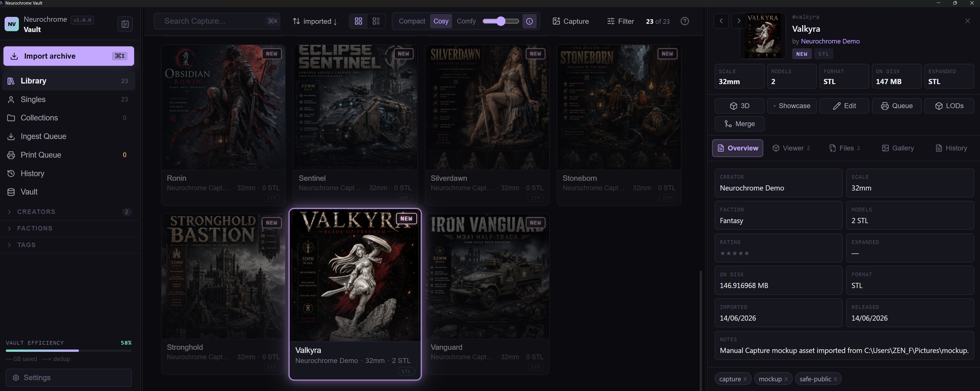Click the Vault Efficiency progress bar

pos(69,351)
